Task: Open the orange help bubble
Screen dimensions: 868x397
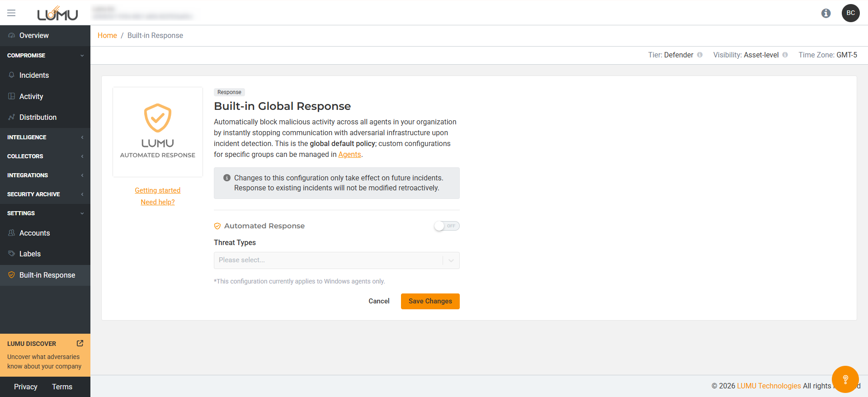Action: pos(844,379)
